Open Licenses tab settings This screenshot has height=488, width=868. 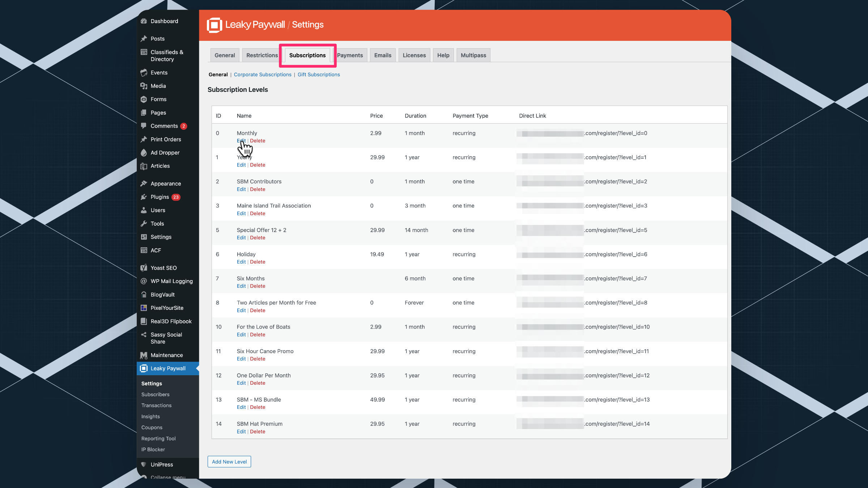click(414, 55)
